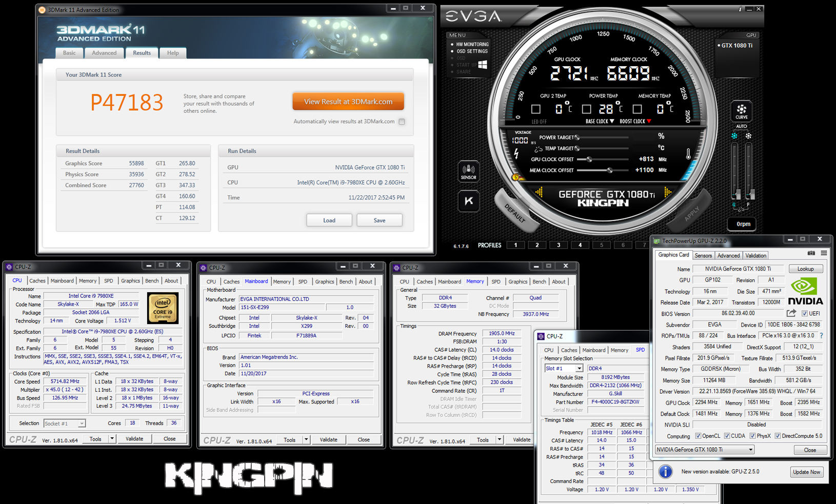Click Validate in the CPU-Z CPU window
Image resolution: width=836 pixels, height=504 pixels.
coord(134,439)
